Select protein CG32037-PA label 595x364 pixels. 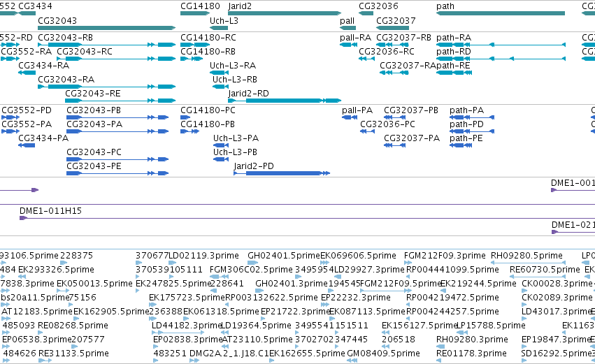click(412, 138)
